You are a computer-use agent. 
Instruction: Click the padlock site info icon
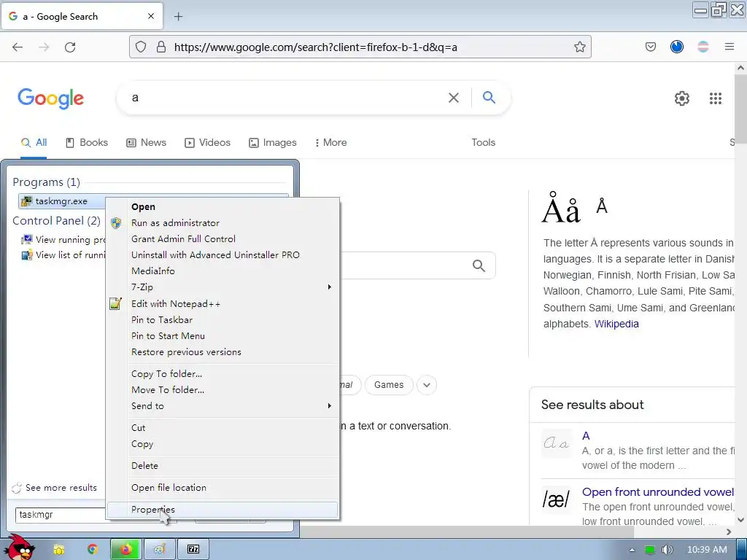pyautogui.click(x=161, y=47)
